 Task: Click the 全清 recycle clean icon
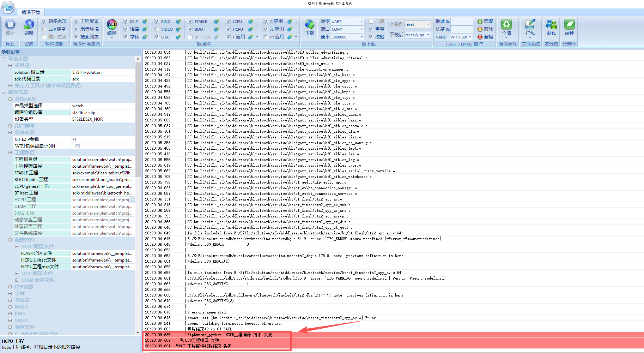(x=506, y=25)
